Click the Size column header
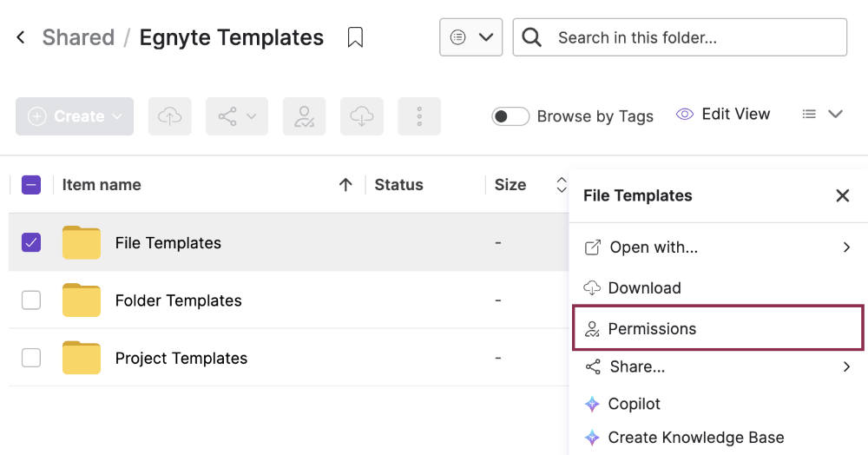868x455 pixels. [x=510, y=185]
